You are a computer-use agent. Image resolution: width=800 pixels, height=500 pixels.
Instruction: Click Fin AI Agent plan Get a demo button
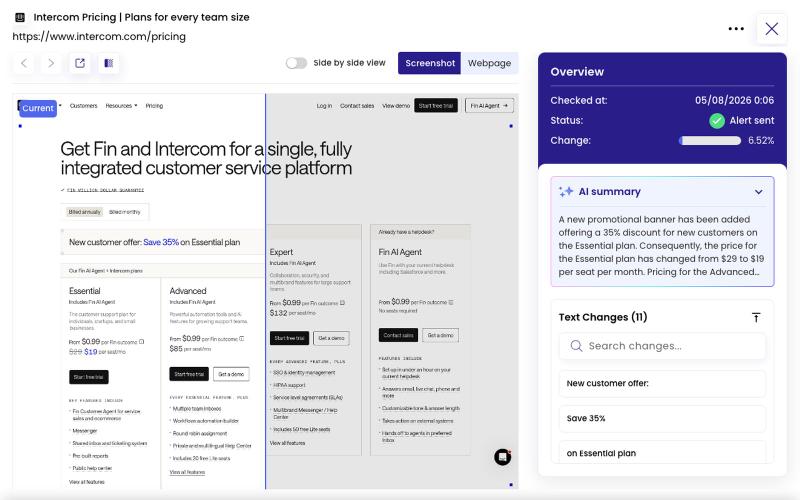440,335
